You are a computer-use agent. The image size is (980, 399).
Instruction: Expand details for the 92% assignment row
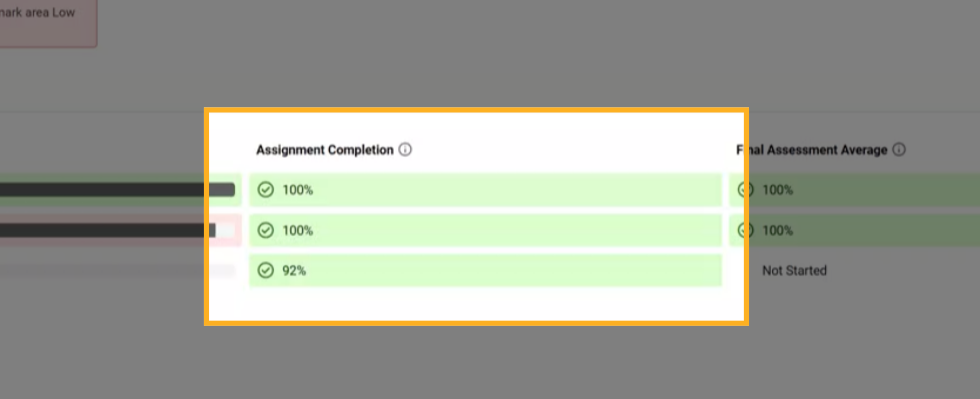pos(485,270)
